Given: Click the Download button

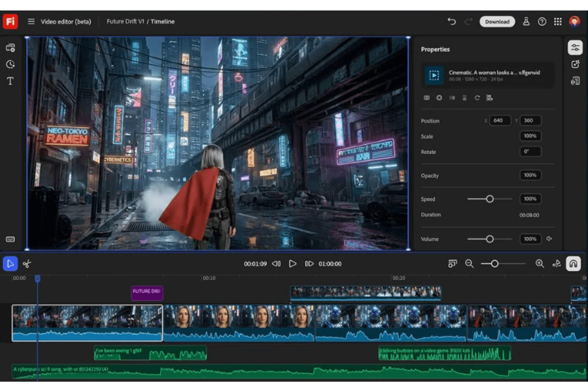Looking at the screenshot, I should (497, 21).
